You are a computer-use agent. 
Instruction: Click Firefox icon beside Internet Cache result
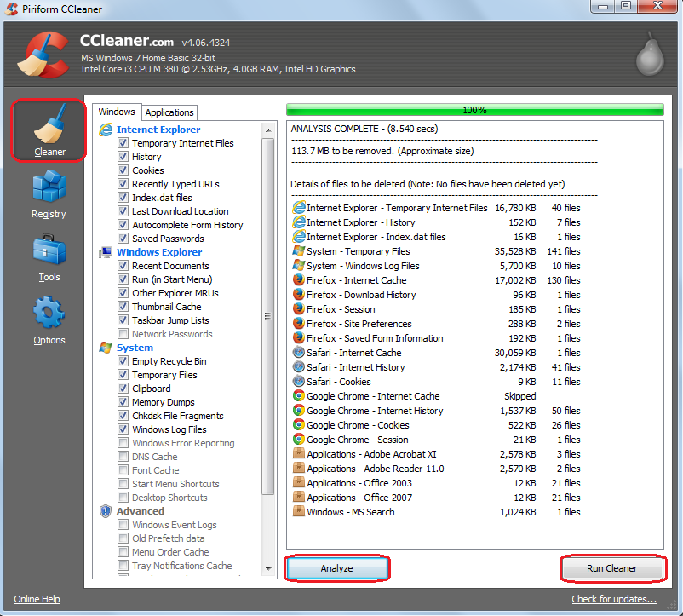coord(299,280)
